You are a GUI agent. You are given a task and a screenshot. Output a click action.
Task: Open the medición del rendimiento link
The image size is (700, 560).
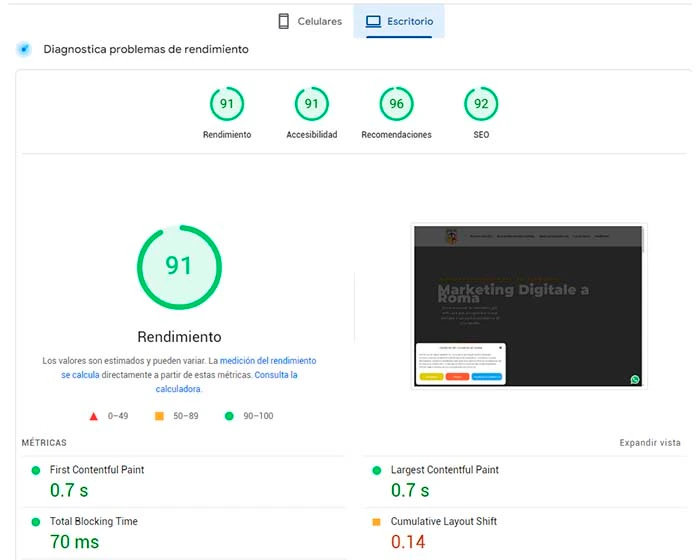click(267, 360)
